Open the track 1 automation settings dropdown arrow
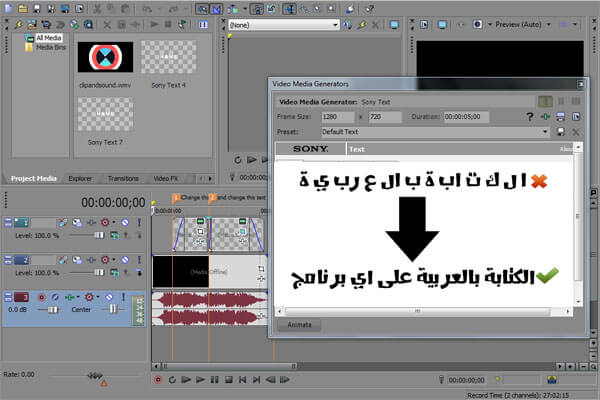 [113, 222]
